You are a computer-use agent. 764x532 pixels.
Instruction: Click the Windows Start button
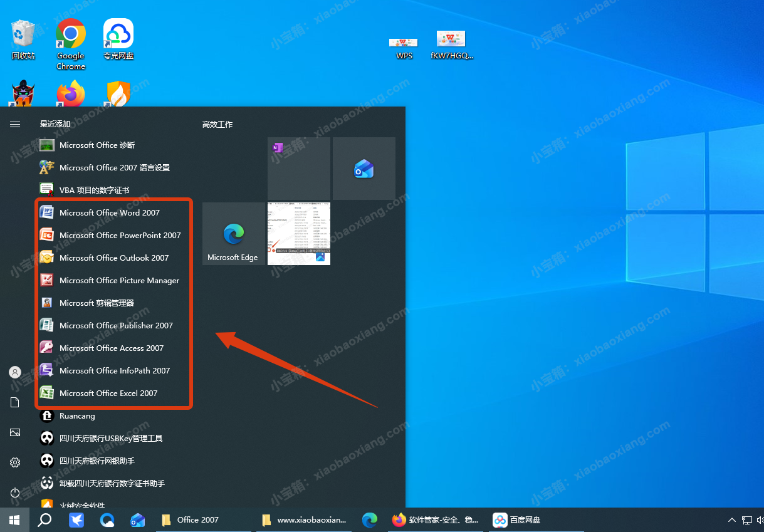pyautogui.click(x=14, y=520)
